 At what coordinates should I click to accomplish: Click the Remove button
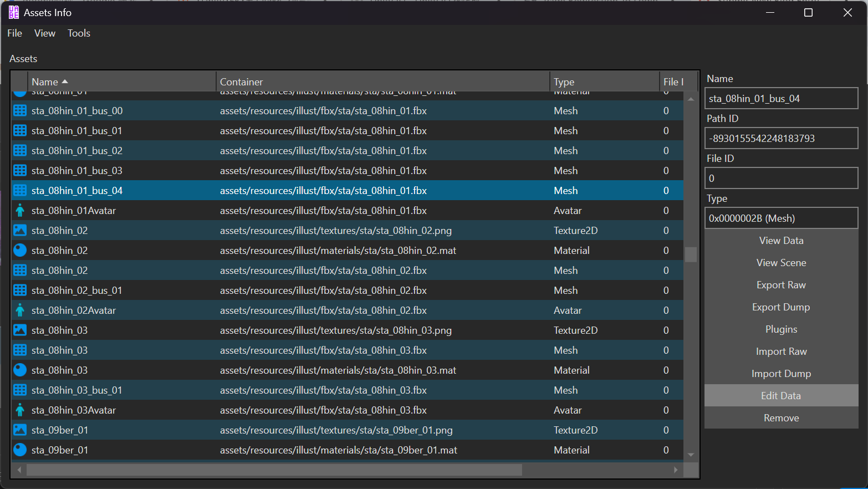[782, 417]
